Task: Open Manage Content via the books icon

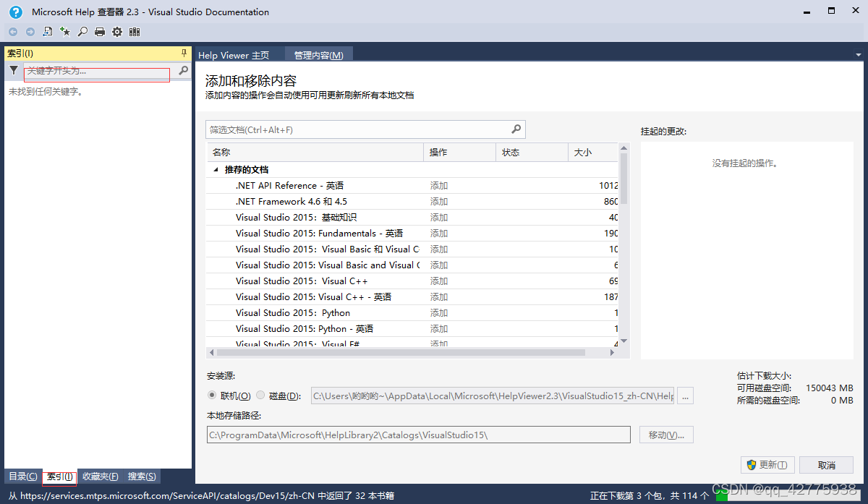Action: pyautogui.click(x=135, y=32)
